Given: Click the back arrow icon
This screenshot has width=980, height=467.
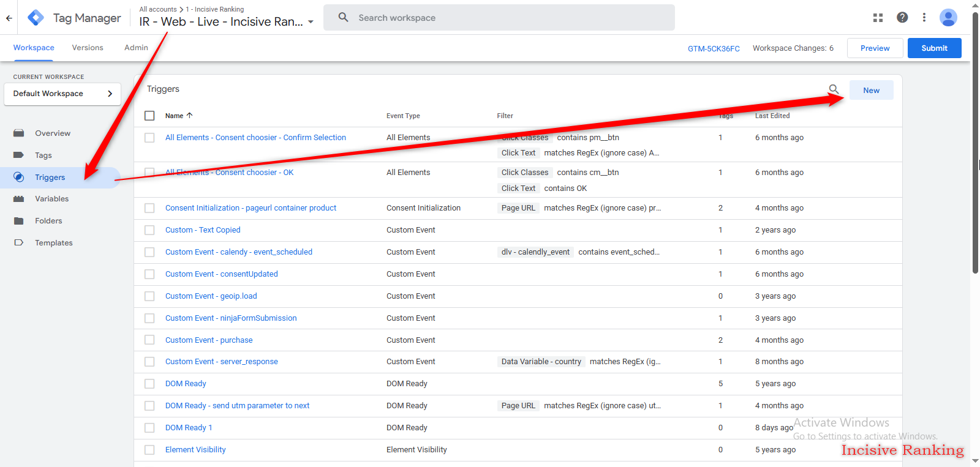Looking at the screenshot, I should tap(9, 18).
